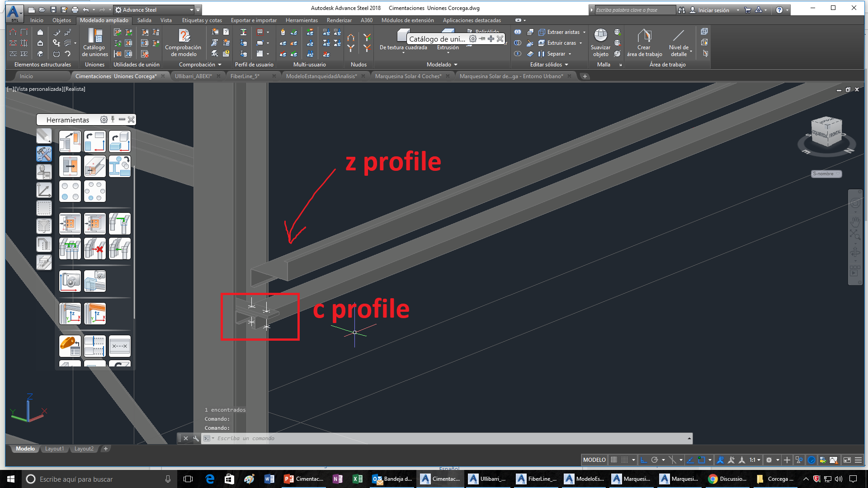Toggle isolate objects blue circle button

click(811, 460)
